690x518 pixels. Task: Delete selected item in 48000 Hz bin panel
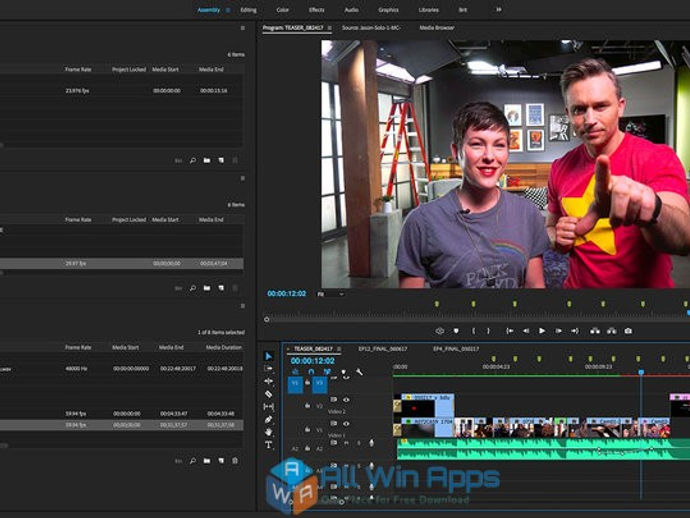tap(235, 461)
